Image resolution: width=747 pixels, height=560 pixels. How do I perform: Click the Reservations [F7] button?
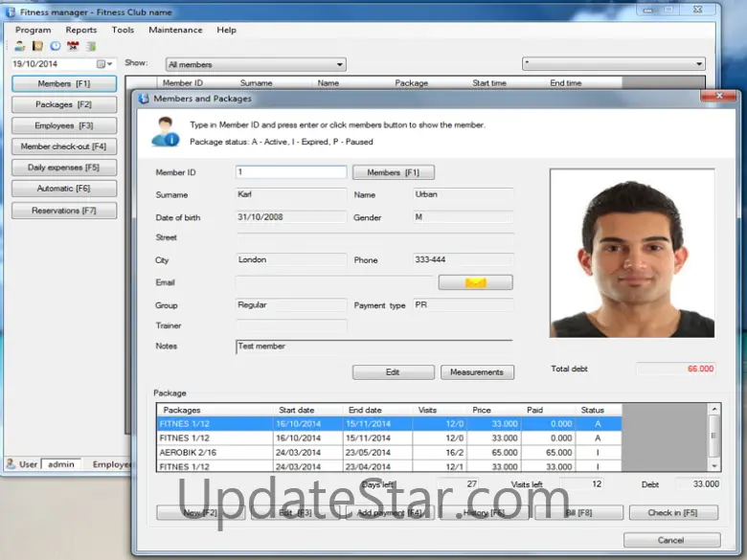coord(64,211)
